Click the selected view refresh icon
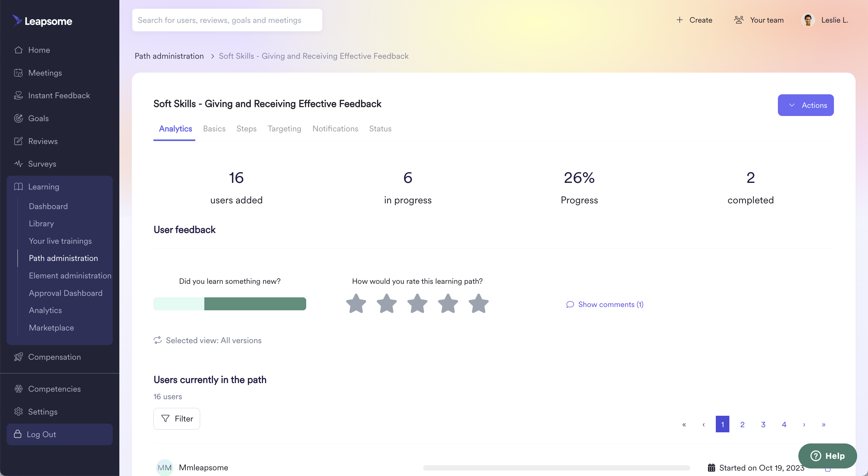Screen dimensions: 868x476 pyautogui.click(x=158, y=340)
